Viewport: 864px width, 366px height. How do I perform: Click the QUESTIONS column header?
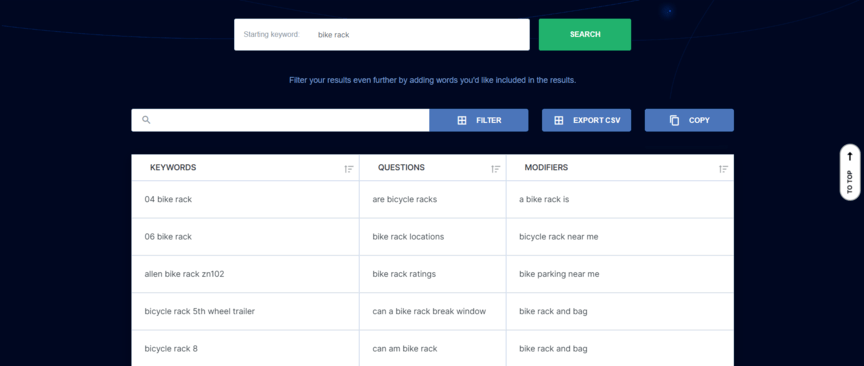pos(401,168)
